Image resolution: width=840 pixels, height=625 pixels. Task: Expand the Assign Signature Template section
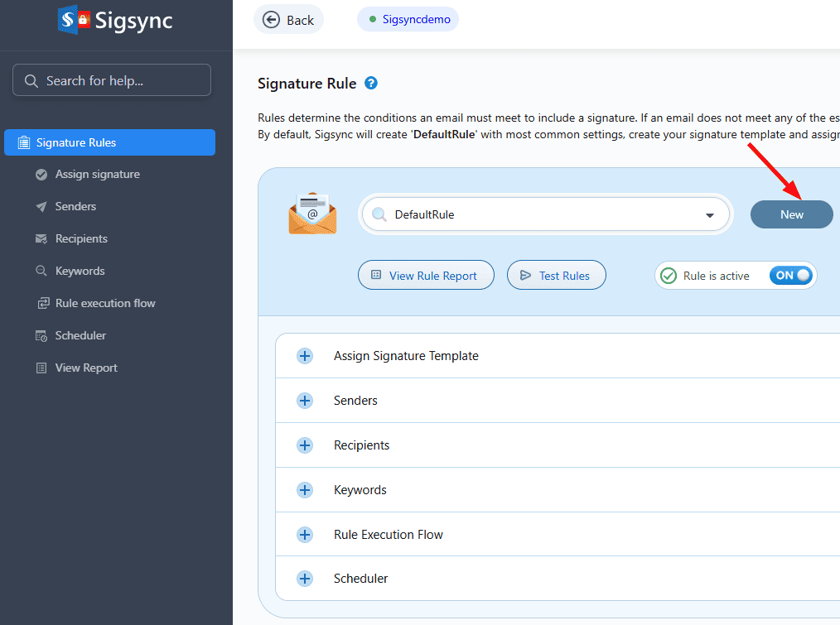305,356
